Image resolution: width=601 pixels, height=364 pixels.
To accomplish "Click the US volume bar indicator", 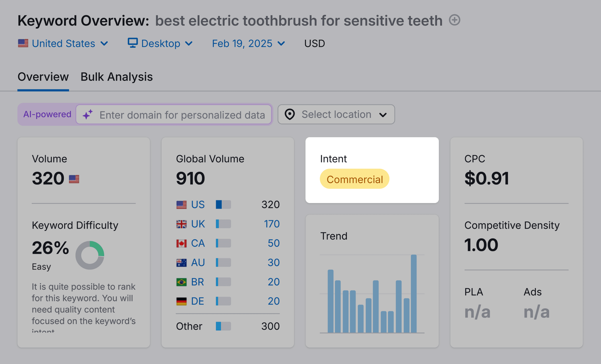I will (x=223, y=204).
